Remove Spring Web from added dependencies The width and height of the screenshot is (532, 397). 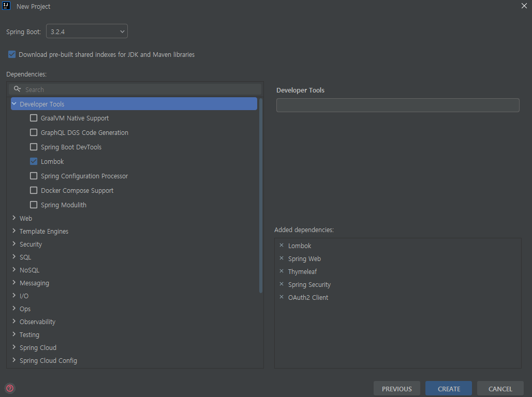point(282,258)
